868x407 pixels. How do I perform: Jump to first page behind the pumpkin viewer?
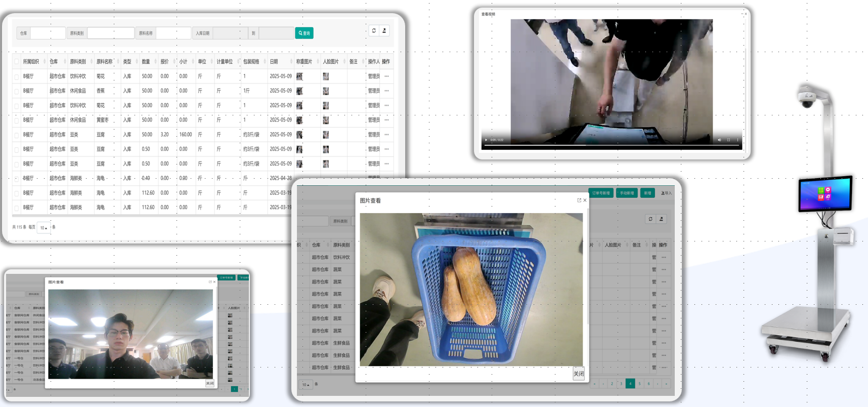(594, 384)
